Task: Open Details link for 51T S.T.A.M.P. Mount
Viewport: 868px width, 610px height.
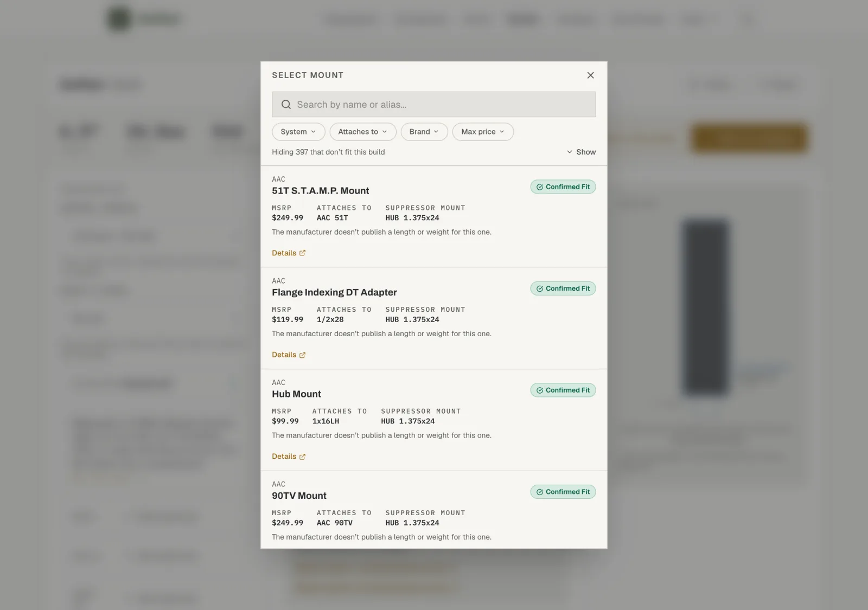Action: (x=289, y=253)
